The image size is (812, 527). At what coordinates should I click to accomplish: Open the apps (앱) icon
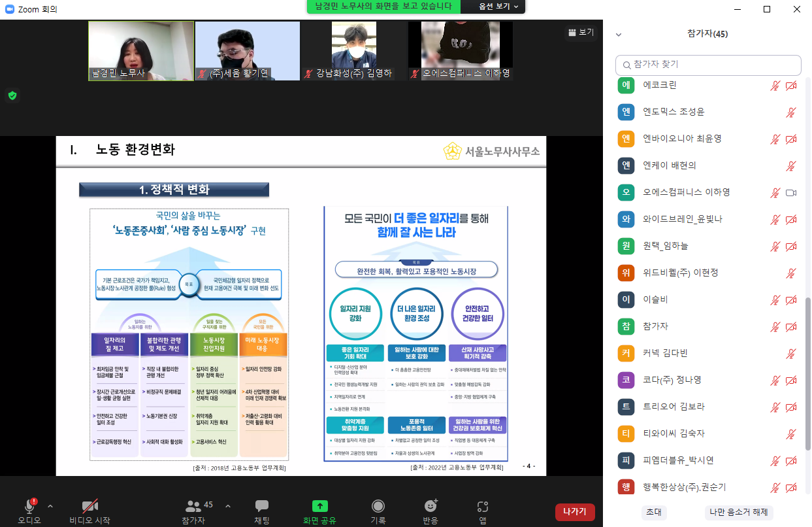point(483,505)
